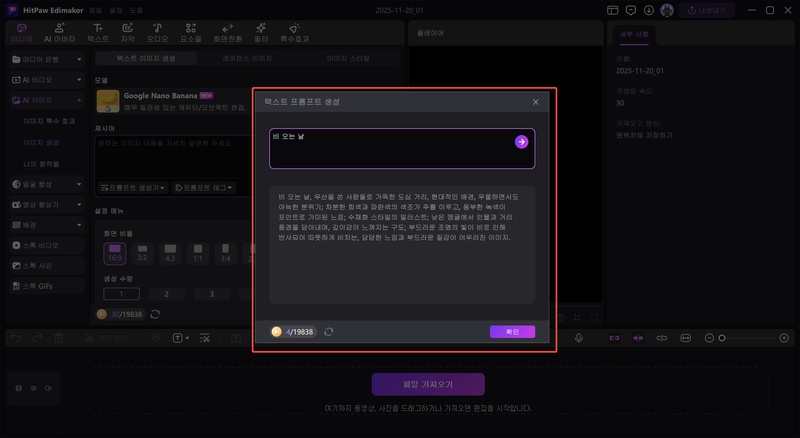Zoom in timeline with plus icon
800x438 pixels.
click(x=784, y=338)
